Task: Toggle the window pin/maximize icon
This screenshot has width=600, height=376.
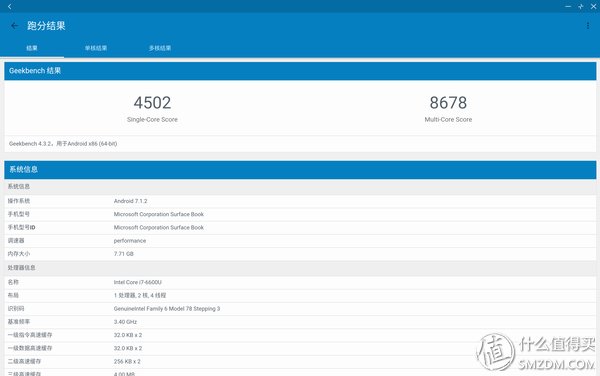Action: (x=580, y=6)
